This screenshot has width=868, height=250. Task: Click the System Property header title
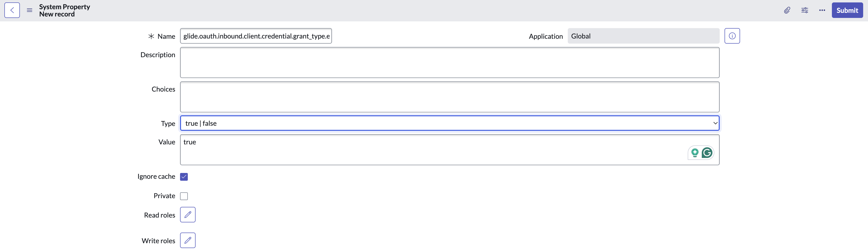point(64,6)
